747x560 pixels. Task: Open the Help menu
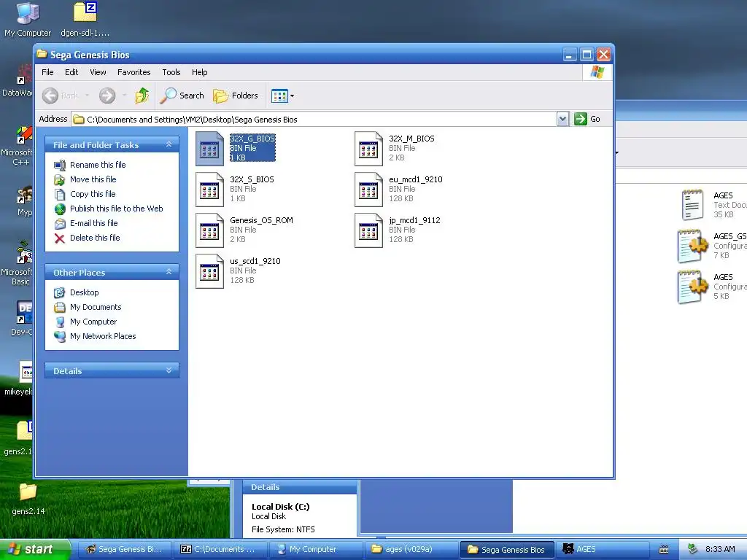pos(200,72)
